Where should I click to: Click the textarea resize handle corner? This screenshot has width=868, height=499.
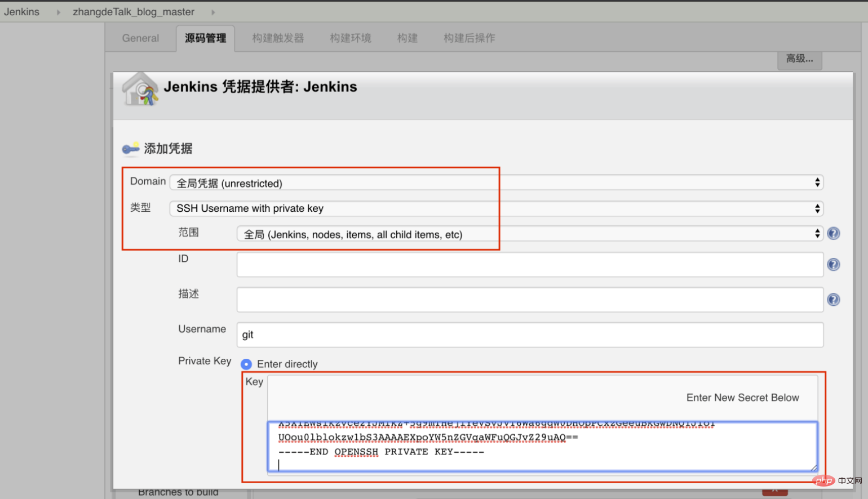[x=813, y=467]
